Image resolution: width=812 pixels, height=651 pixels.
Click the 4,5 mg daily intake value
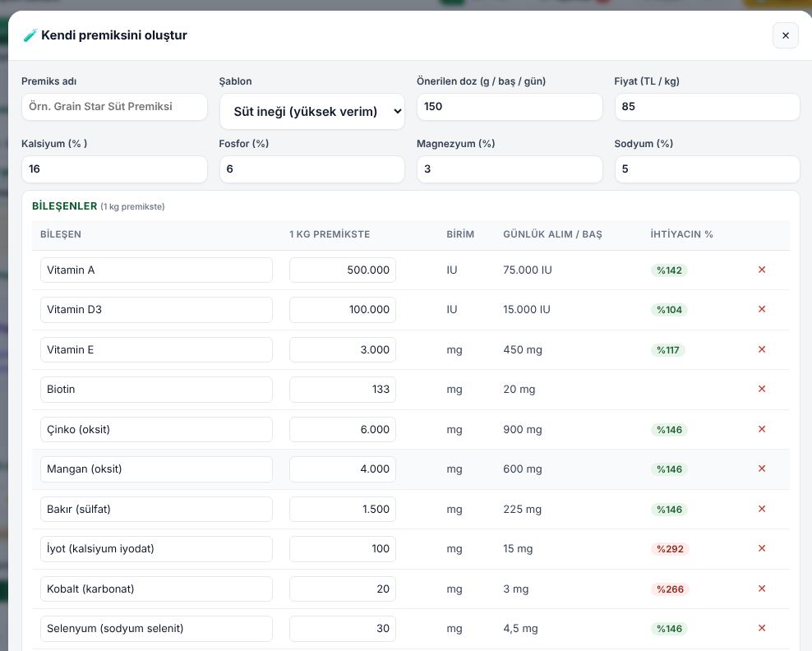coord(520,629)
